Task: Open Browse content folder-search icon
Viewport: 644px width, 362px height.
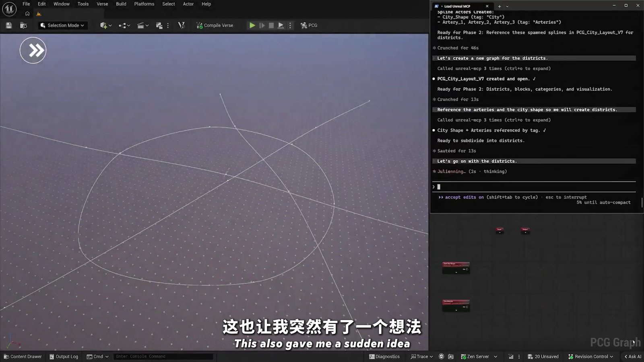Action: 23,25
